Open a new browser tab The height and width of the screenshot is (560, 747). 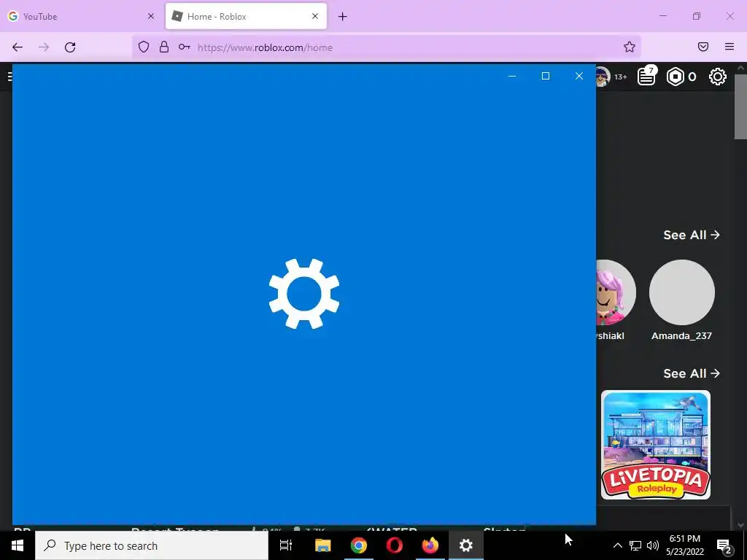tap(343, 17)
